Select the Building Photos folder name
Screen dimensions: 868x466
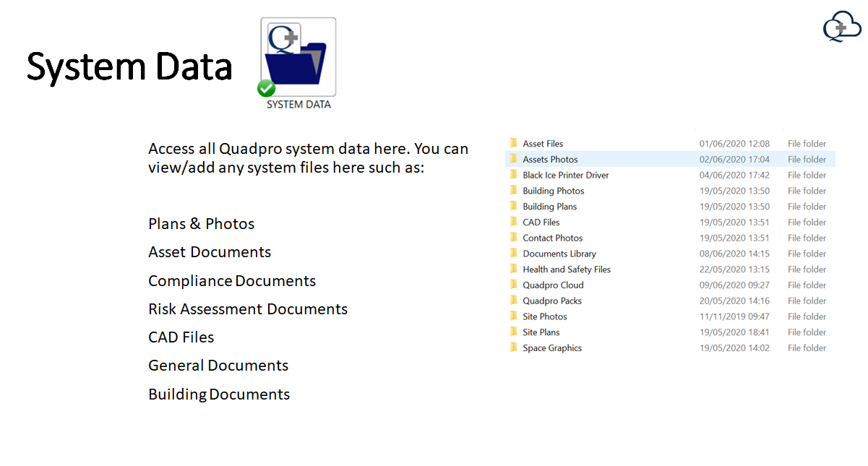pos(554,191)
